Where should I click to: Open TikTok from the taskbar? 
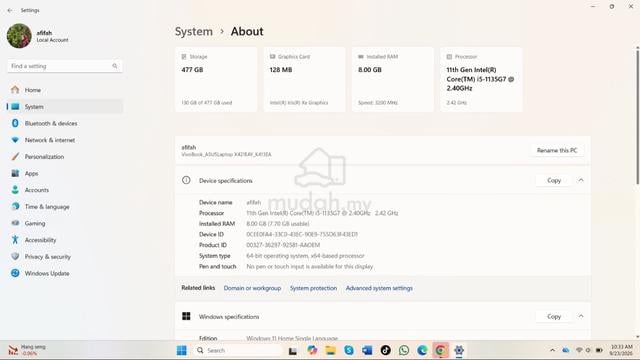coord(385,350)
